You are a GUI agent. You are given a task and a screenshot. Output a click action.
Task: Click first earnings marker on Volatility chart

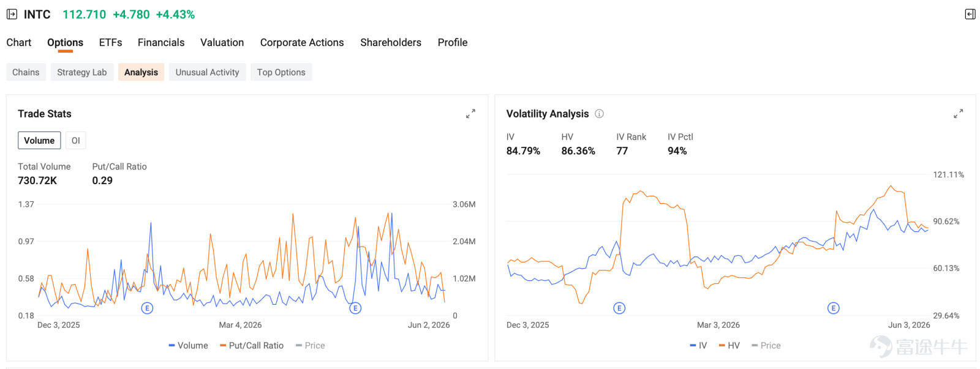[x=619, y=308]
